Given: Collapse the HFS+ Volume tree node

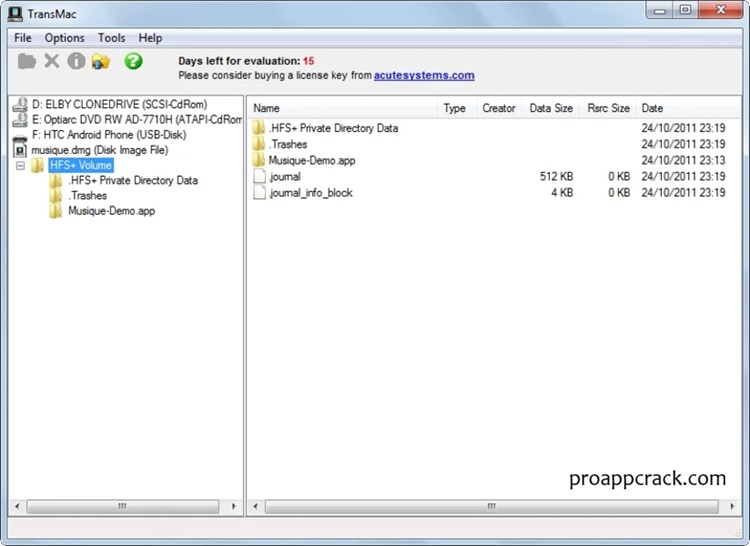Looking at the screenshot, I should pos(20,165).
